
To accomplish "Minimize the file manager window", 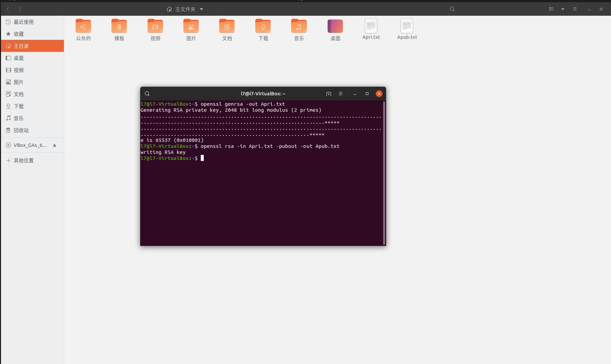I will pyautogui.click(x=589, y=9).
